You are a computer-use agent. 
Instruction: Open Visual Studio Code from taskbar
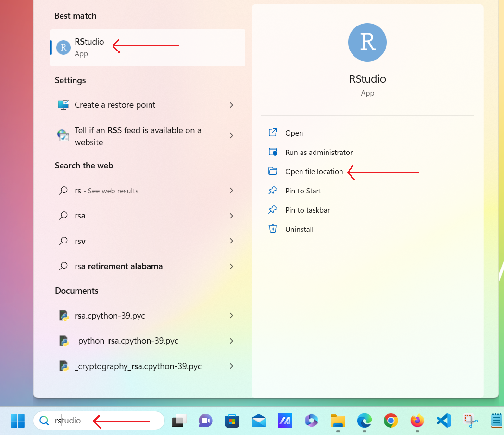(x=444, y=421)
